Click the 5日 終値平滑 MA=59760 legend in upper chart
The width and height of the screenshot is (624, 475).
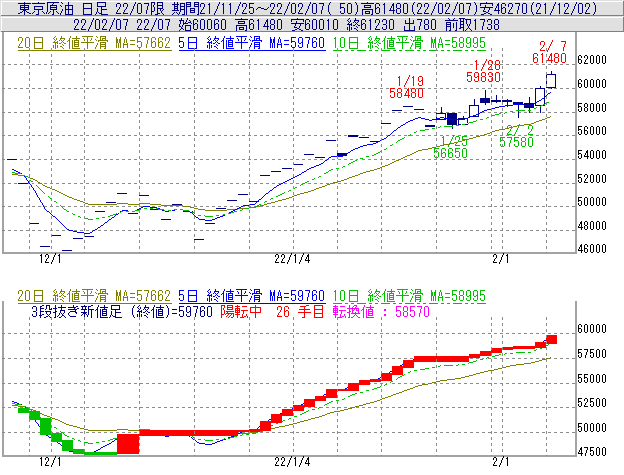252,43
